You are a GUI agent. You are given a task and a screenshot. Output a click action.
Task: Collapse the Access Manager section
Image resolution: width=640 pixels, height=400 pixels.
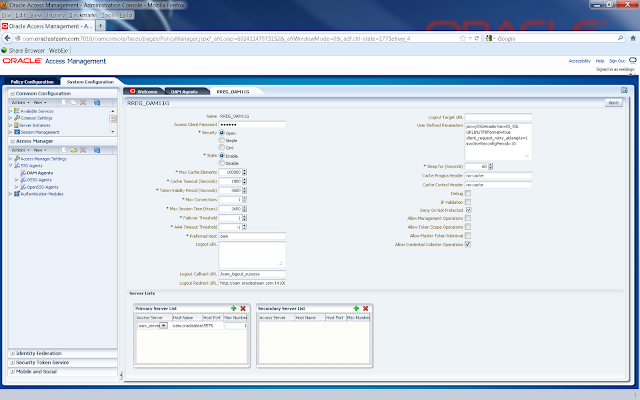pyautogui.click(x=12, y=141)
